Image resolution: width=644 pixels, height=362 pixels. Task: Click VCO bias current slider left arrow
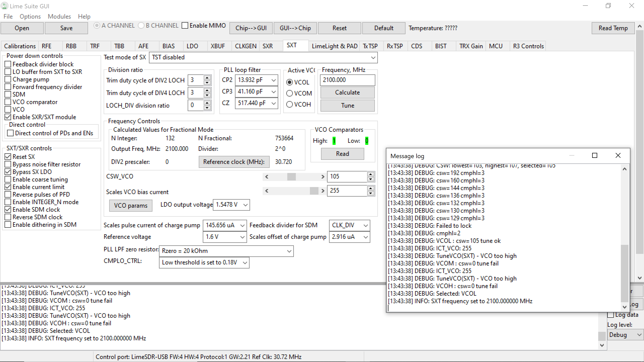coord(267,191)
